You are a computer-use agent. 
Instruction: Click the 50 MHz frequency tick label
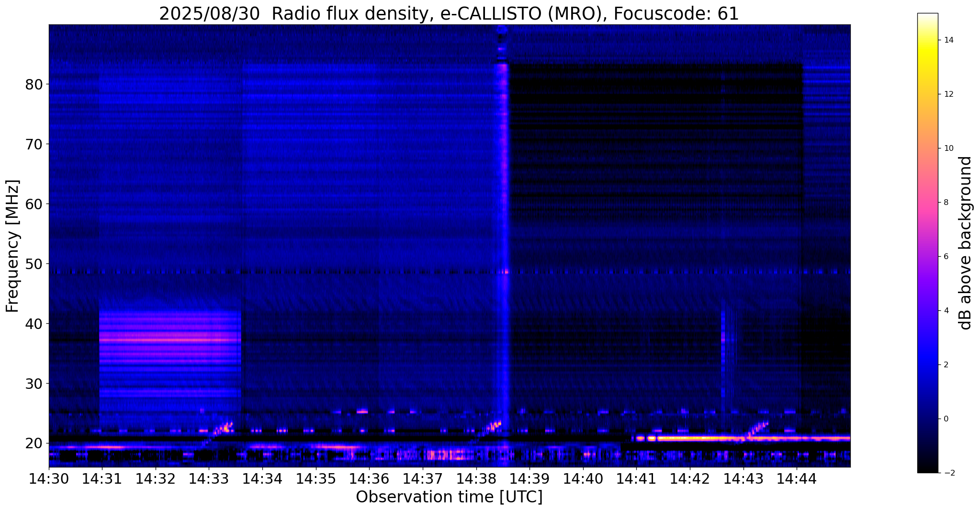[x=34, y=263]
